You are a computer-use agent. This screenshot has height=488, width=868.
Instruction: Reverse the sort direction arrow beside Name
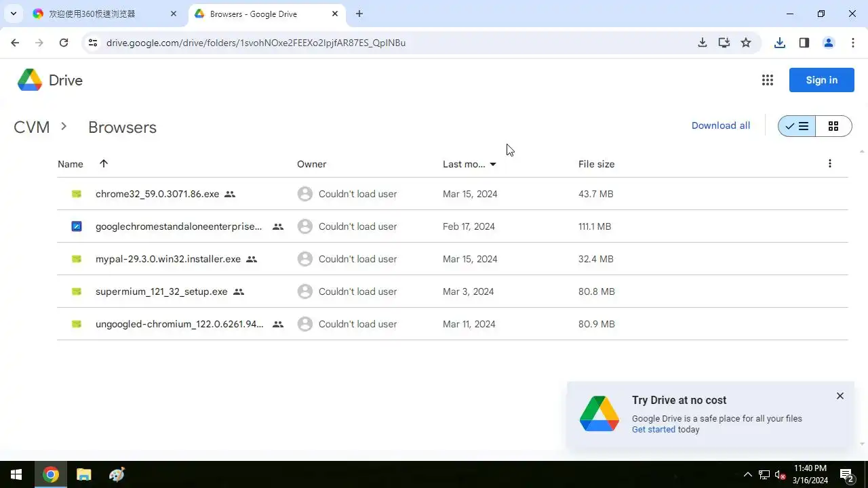[x=104, y=163]
